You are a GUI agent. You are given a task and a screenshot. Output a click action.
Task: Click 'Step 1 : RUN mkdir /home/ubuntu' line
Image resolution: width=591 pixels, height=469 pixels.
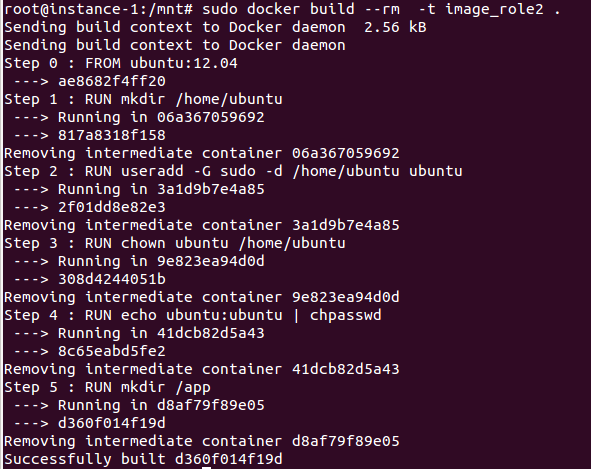tap(143, 99)
